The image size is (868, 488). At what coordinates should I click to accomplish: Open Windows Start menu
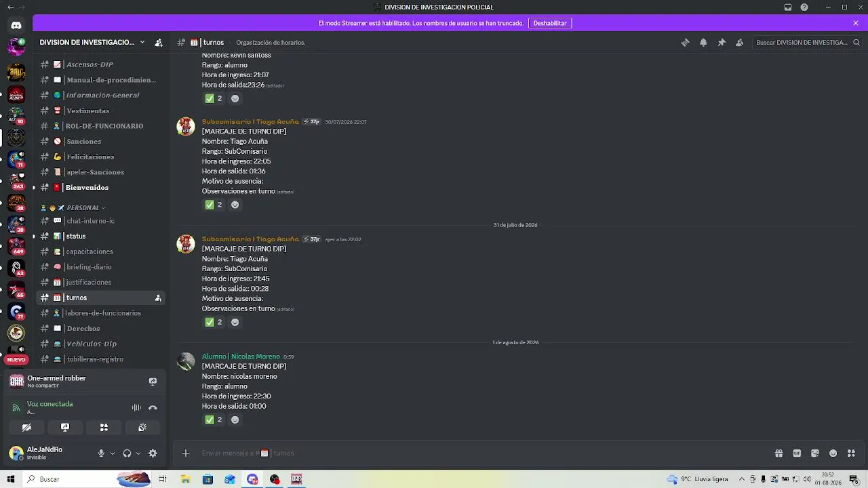(10, 479)
